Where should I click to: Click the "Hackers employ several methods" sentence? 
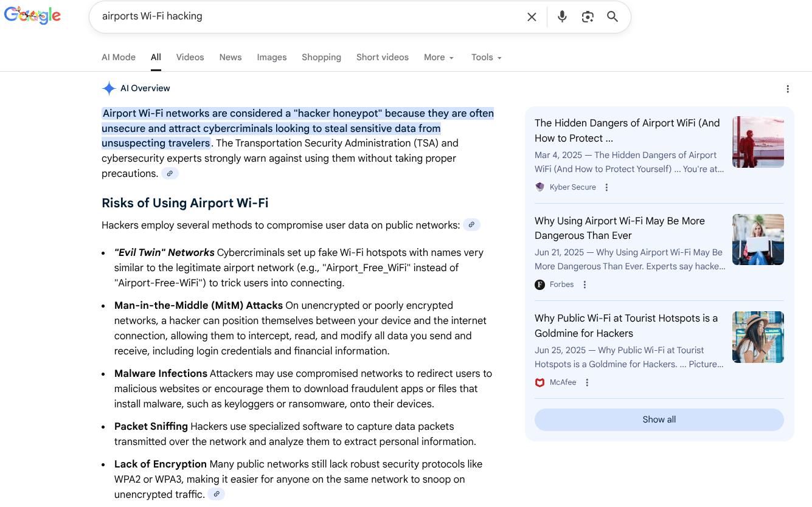[280, 225]
